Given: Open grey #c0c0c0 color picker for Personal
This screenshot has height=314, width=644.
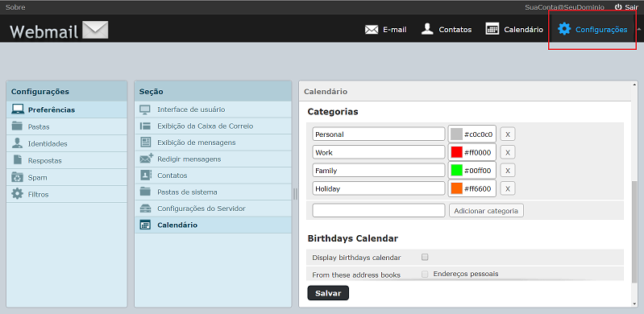Looking at the screenshot, I should (x=472, y=134).
